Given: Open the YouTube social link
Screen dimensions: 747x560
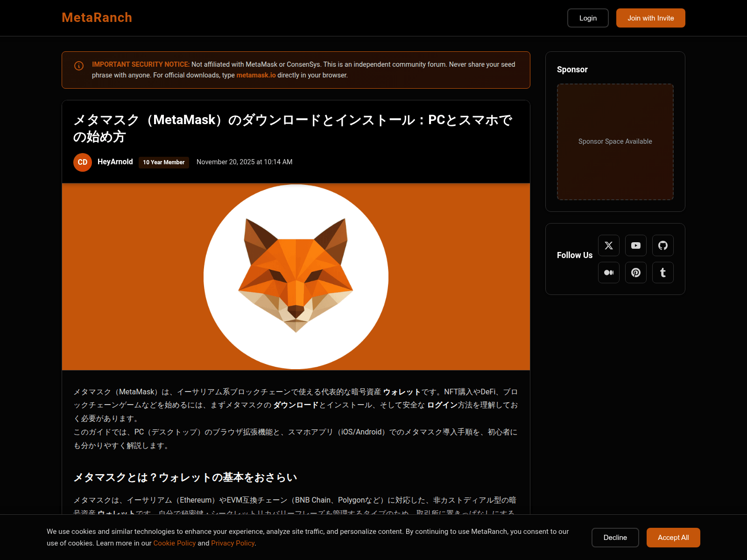Looking at the screenshot, I should pos(636,245).
